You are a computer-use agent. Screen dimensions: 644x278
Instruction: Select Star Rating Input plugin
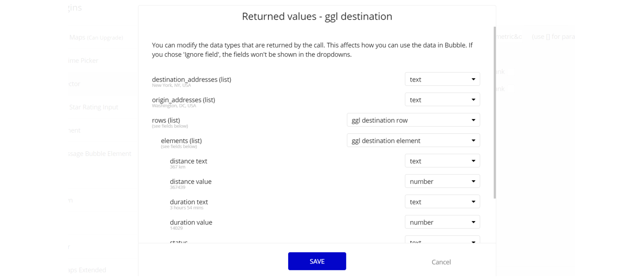point(94,107)
